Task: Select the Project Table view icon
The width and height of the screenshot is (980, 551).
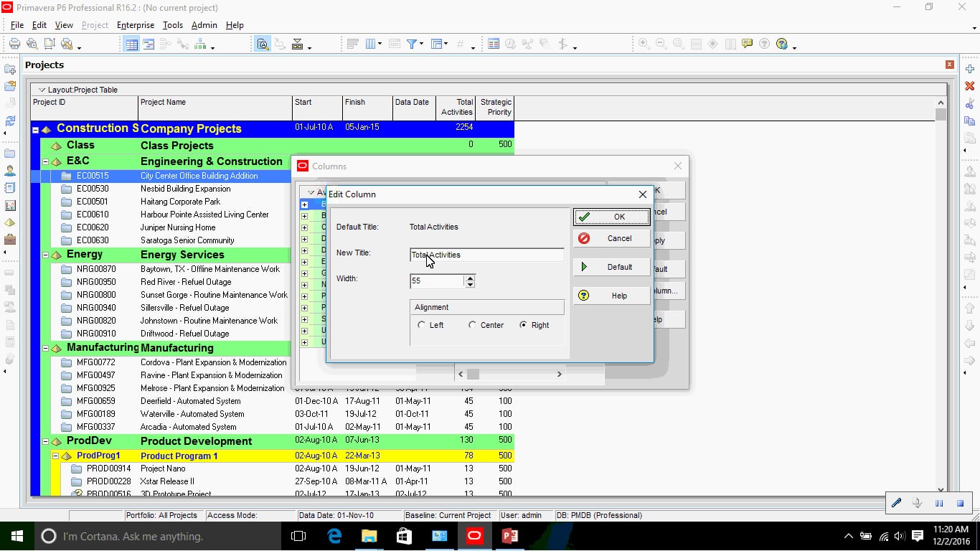Action: pyautogui.click(x=132, y=44)
